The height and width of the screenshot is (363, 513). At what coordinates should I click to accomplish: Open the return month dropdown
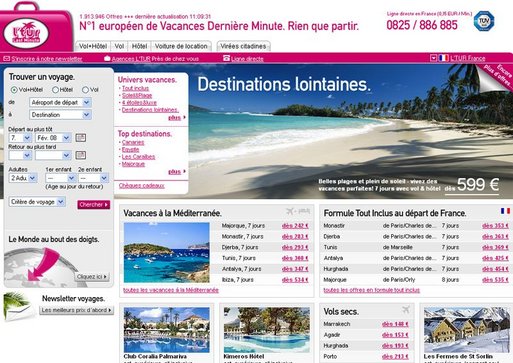click(53, 155)
